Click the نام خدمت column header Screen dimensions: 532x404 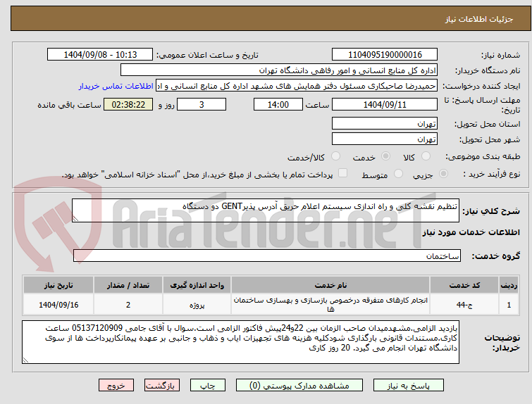coord(330,285)
